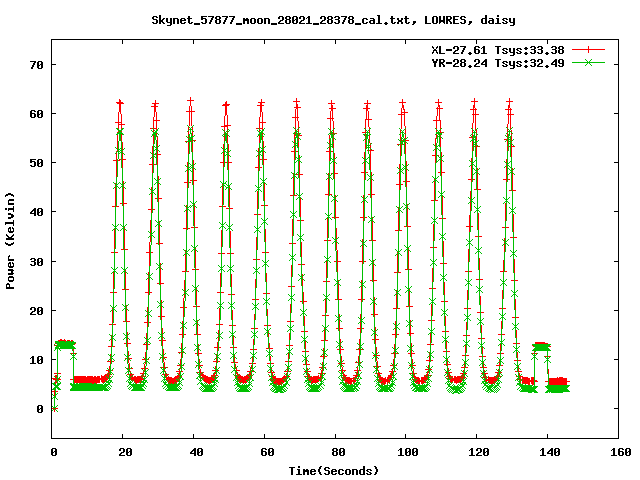
Task: Click the red XL legend line sample
Action: click(x=588, y=50)
